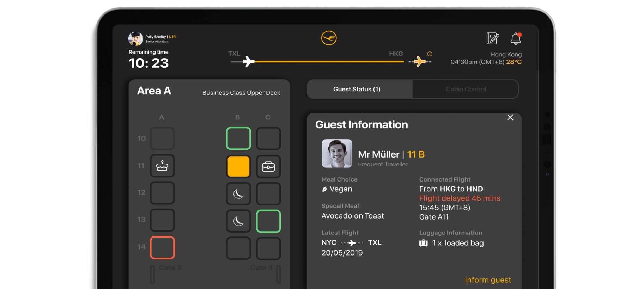Select seat 11C with briefcase icon
This screenshot has height=289, width=644.
pos(268,166)
